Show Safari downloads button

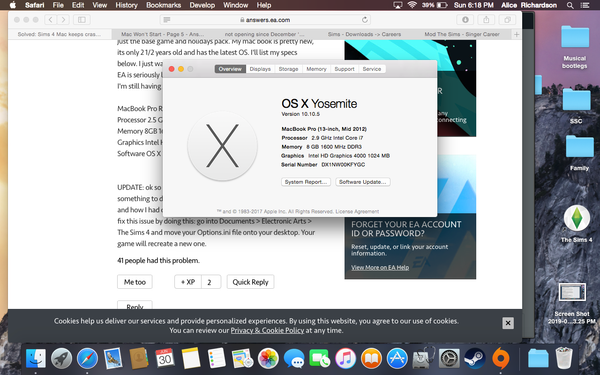[x=465, y=20]
